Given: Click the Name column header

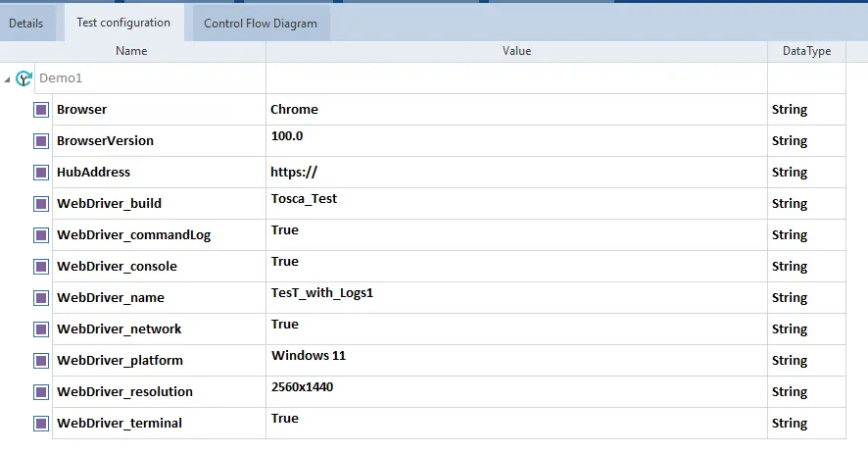Looking at the screenshot, I should pos(131,51).
